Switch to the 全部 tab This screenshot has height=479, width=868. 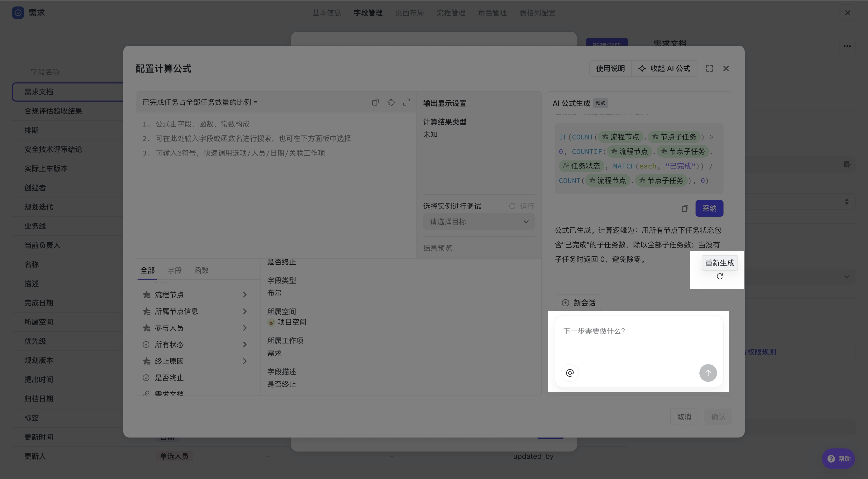147,271
